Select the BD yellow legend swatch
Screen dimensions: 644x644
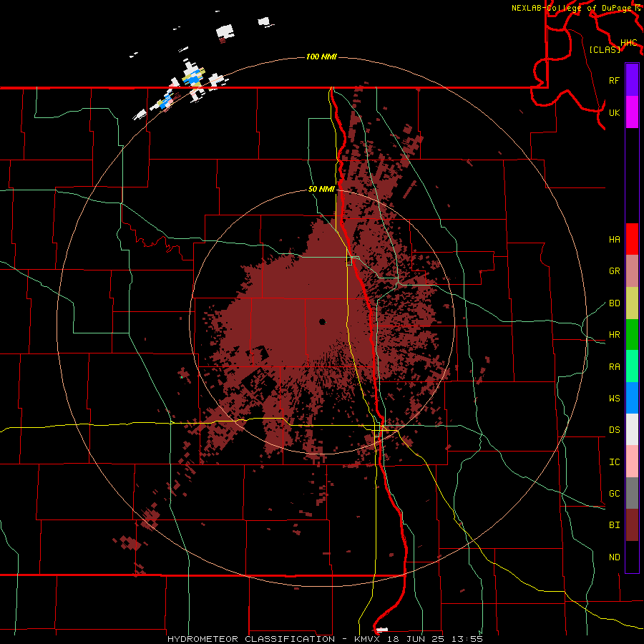[632, 303]
